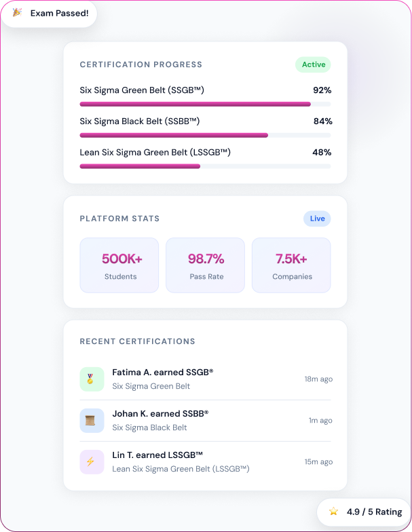Open the Lin T. earned LSSGB entry
The height and width of the screenshot is (532, 412).
pyautogui.click(x=205, y=461)
